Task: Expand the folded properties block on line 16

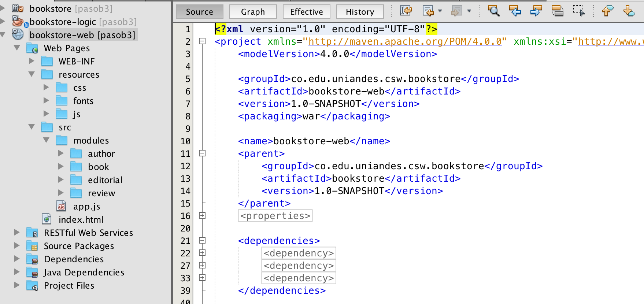Action: [202, 216]
